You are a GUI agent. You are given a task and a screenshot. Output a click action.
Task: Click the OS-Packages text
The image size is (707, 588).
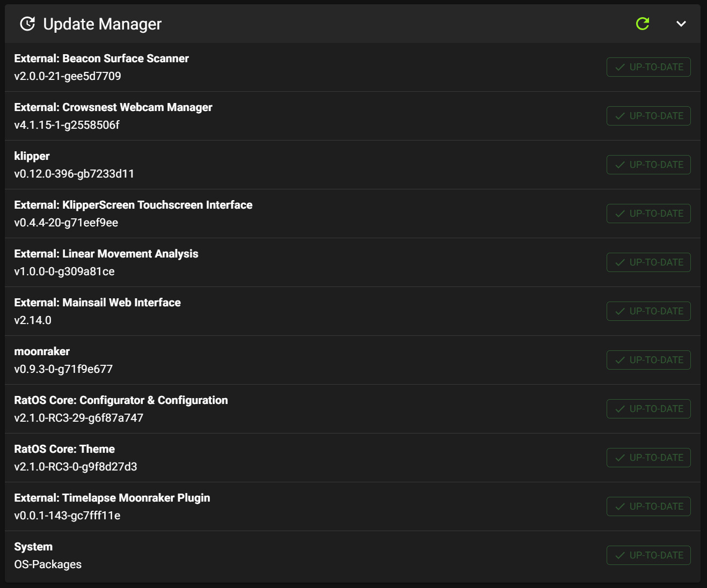(48, 564)
